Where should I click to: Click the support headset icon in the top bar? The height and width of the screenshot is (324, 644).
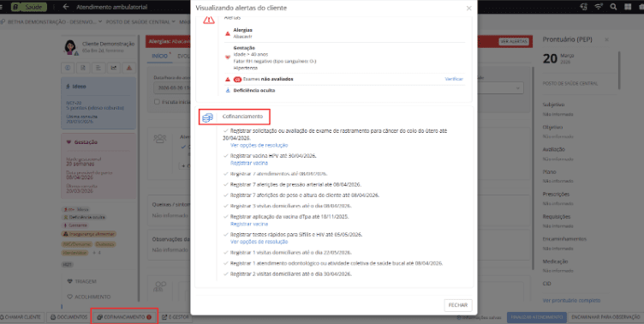[x=583, y=7]
